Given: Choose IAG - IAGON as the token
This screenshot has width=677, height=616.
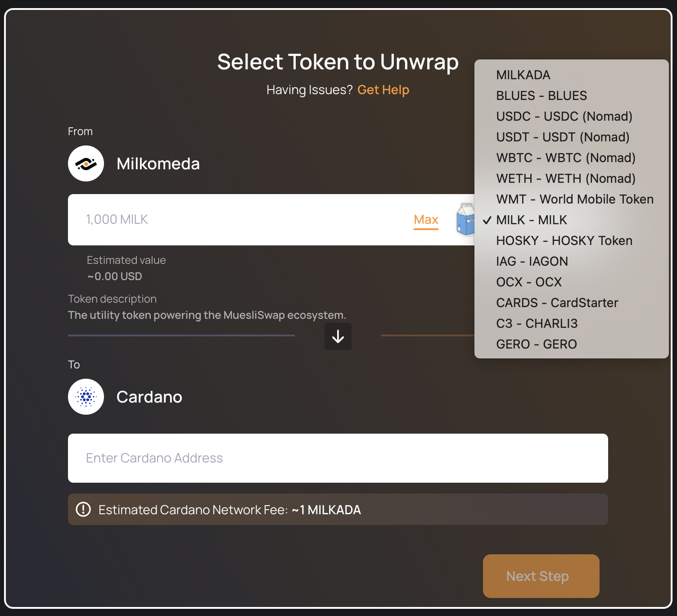Looking at the screenshot, I should 532,261.
